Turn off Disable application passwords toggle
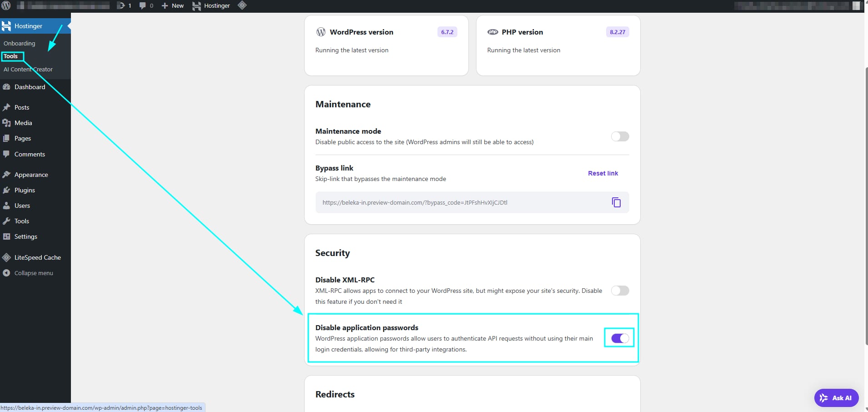 pyautogui.click(x=620, y=338)
